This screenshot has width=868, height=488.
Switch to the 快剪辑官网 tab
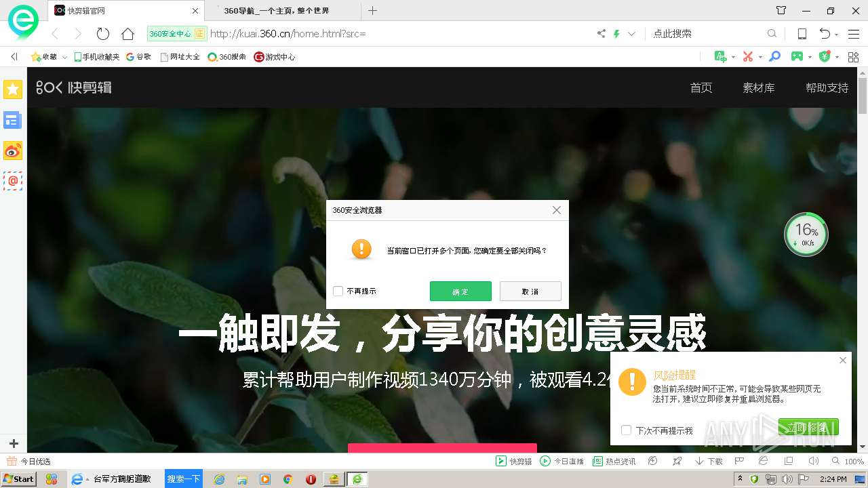coord(126,10)
